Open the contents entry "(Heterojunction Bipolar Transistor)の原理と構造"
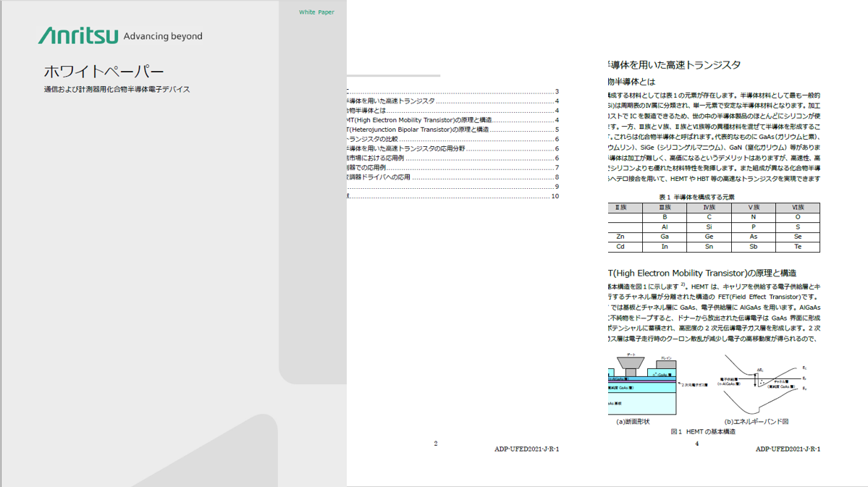Image resolution: width=868 pixels, height=487 pixels. [x=420, y=130]
